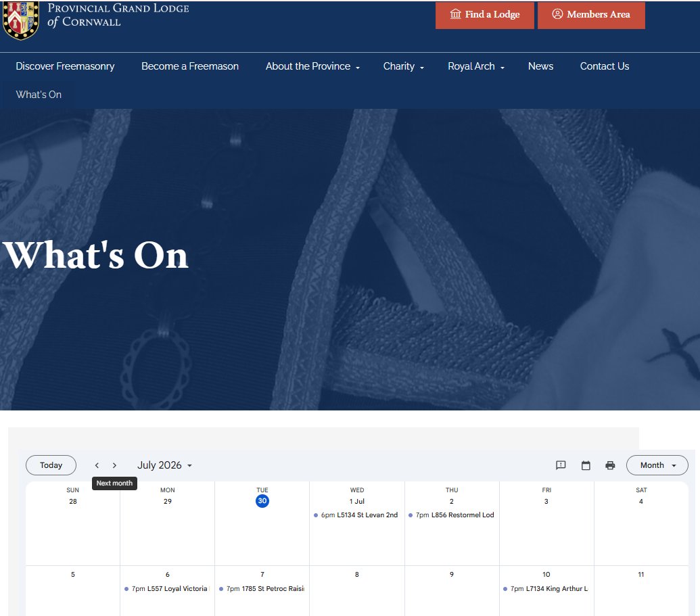Open the 6pm L5134 St Levan event

(x=356, y=515)
